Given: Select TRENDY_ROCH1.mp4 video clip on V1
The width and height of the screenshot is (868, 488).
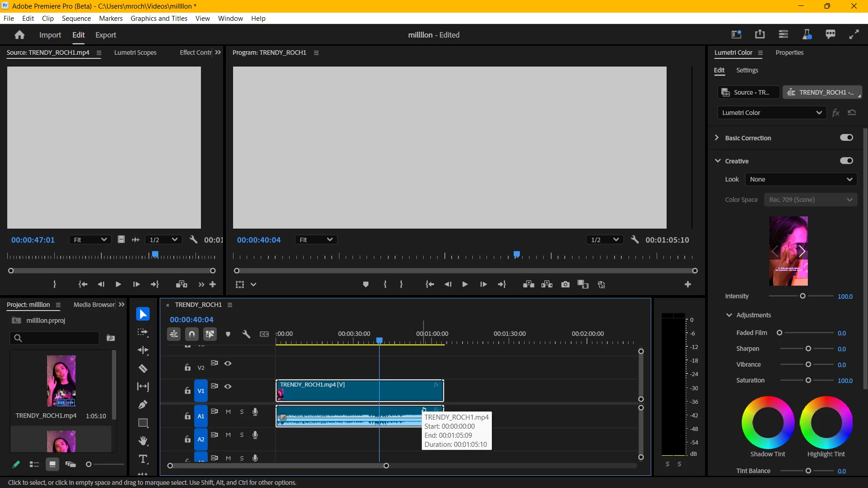Looking at the screenshot, I should coord(360,391).
